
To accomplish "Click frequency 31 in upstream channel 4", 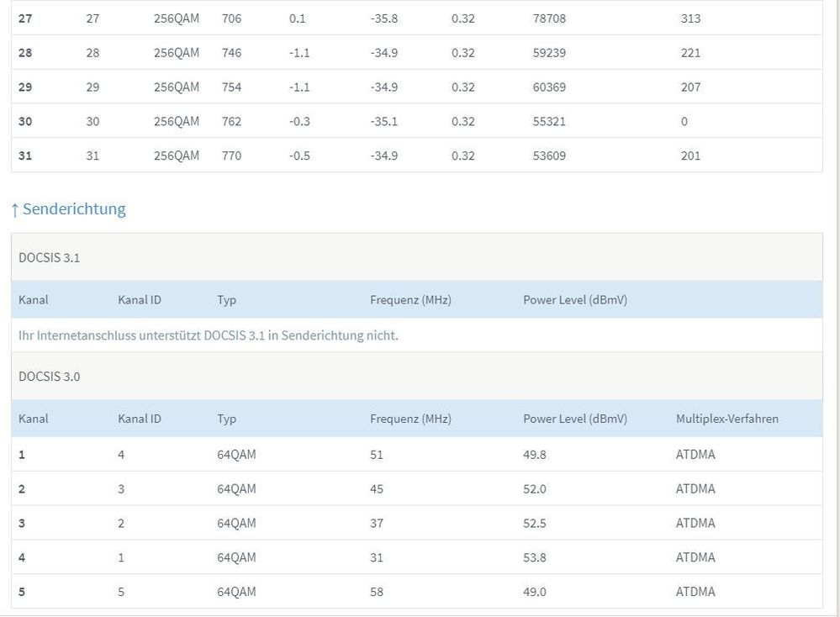I will tap(377, 557).
